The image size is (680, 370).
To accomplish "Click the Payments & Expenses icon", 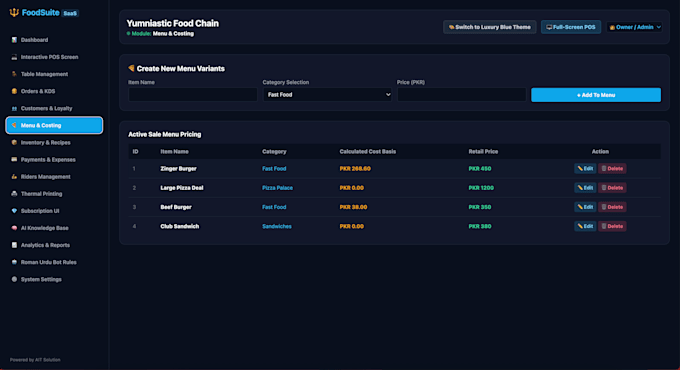I will pos(14,160).
